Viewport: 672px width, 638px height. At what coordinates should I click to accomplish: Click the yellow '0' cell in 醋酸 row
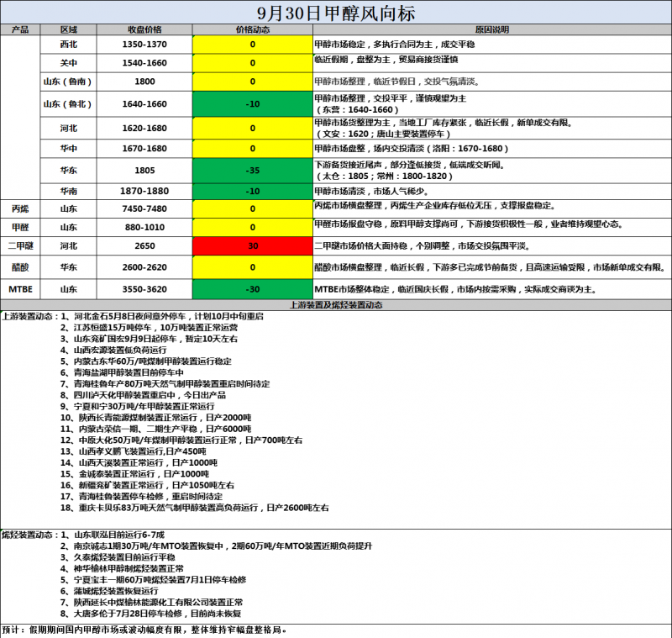pos(253,267)
